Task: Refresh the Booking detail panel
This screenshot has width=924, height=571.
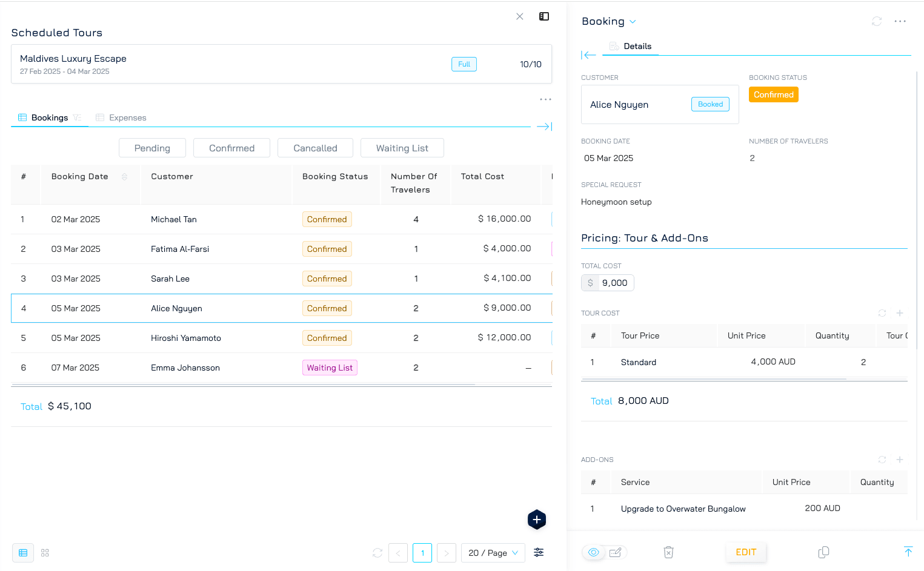Action: coord(876,21)
